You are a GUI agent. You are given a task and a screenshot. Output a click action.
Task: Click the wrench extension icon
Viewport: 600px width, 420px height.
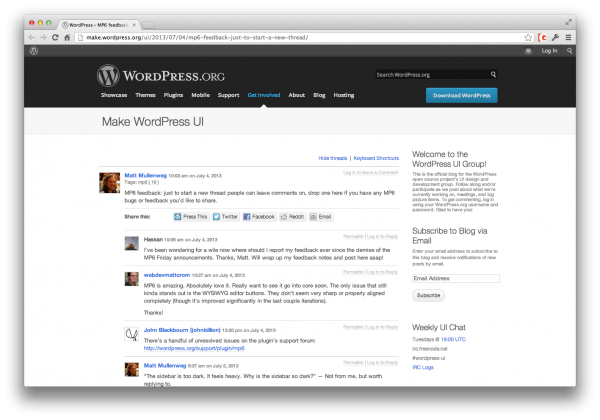pyautogui.click(x=555, y=37)
